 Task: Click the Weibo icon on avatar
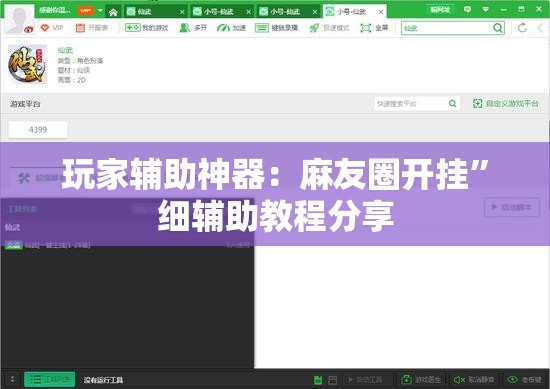28,30
